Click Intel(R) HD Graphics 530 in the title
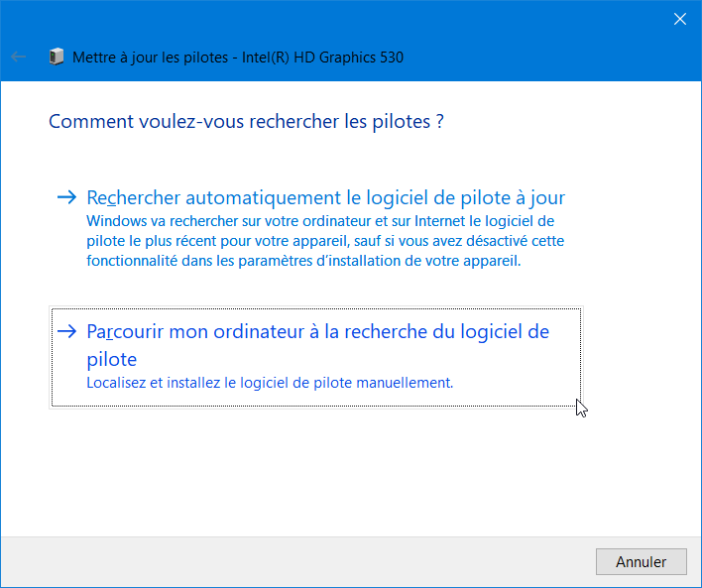 pyautogui.click(x=323, y=58)
